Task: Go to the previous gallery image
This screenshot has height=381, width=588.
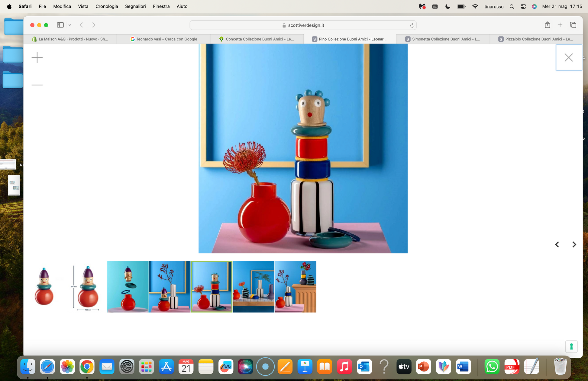Action: point(557,244)
